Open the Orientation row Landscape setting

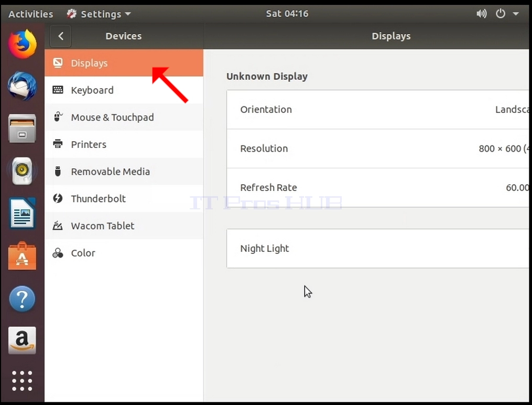pyautogui.click(x=377, y=110)
